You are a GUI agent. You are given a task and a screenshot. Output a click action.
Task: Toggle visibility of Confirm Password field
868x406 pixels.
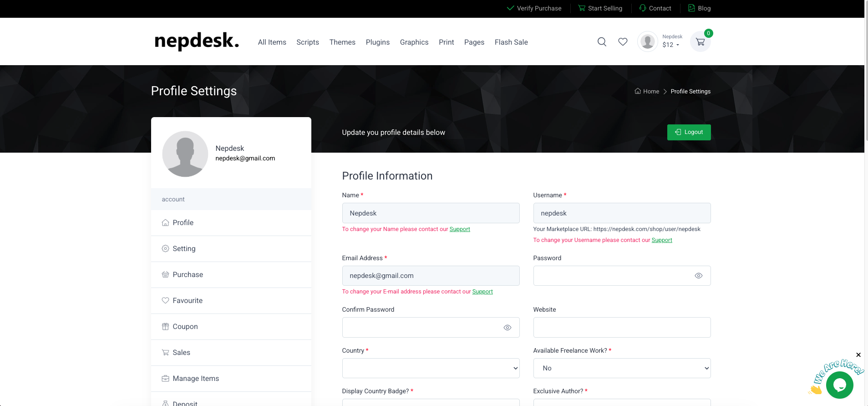point(507,328)
